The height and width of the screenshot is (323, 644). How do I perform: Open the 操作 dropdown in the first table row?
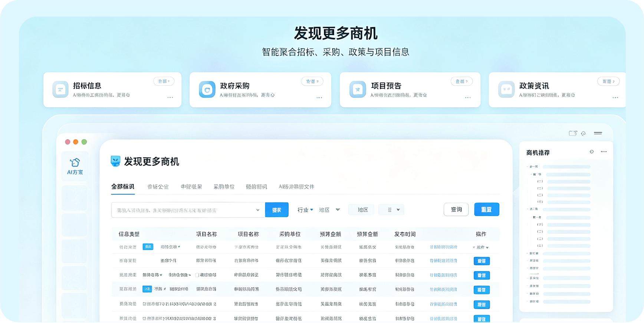click(x=480, y=247)
